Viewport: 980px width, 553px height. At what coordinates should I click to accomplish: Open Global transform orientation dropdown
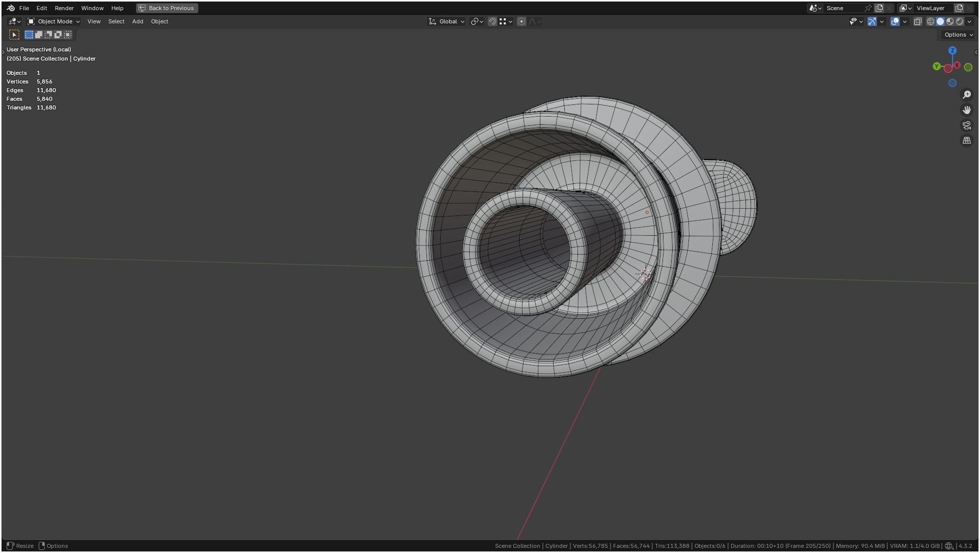447,21
